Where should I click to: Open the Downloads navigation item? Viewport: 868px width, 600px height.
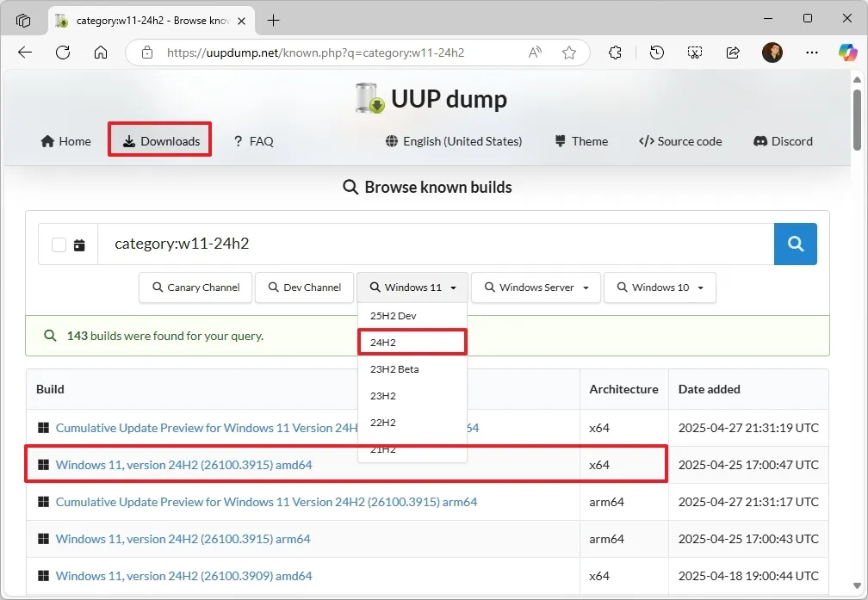click(161, 141)
